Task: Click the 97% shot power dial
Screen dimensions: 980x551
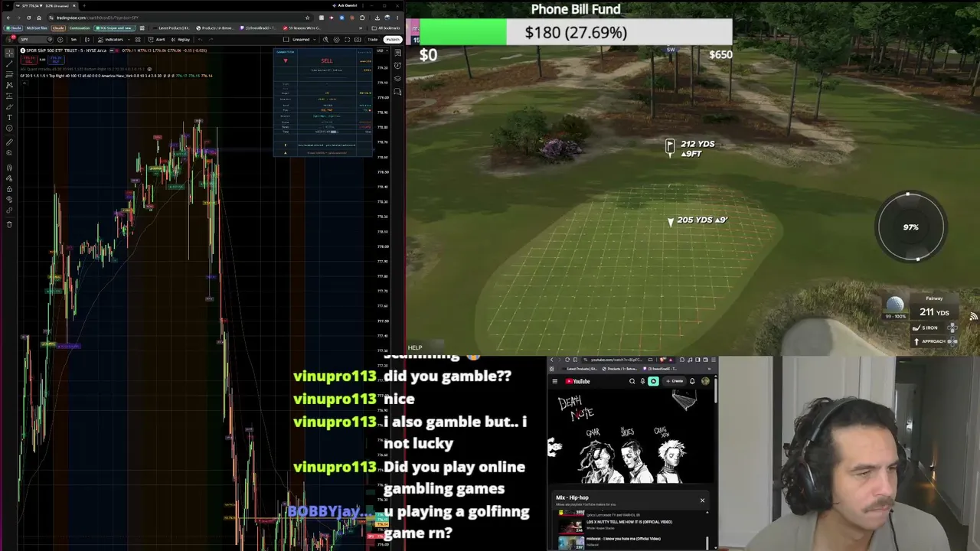Action: [910, 227]
